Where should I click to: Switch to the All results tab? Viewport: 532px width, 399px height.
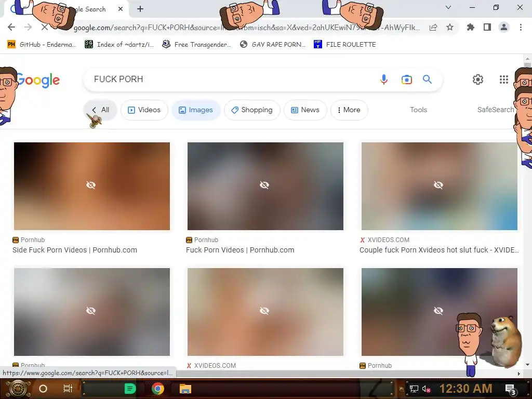[x=100, y=110]
